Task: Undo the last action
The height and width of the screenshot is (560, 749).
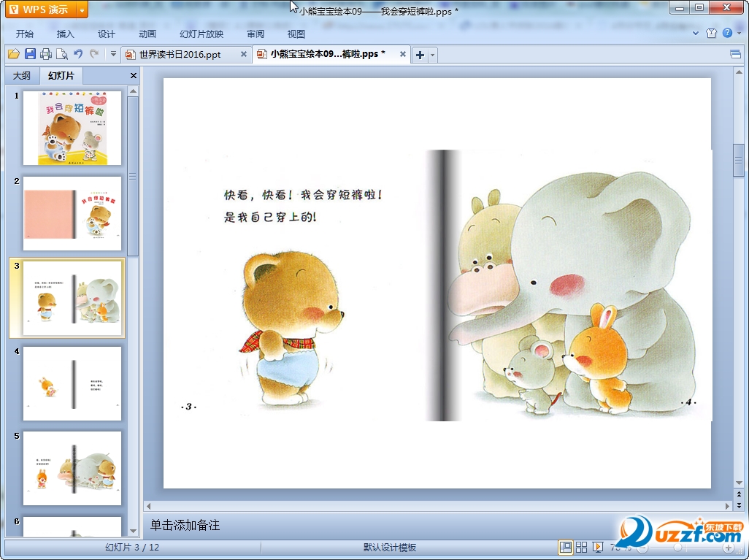Action: point(78,54)
